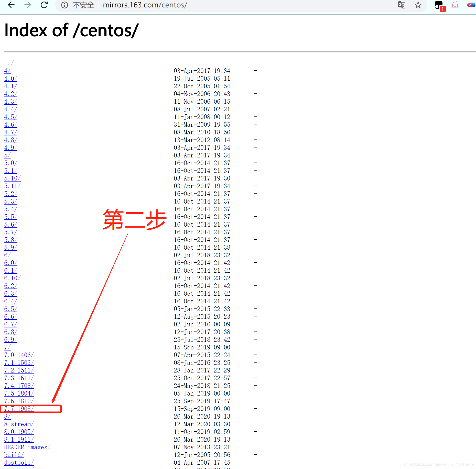Reload the centos mirror page
The image size is (476, 469).
(44, 5)
